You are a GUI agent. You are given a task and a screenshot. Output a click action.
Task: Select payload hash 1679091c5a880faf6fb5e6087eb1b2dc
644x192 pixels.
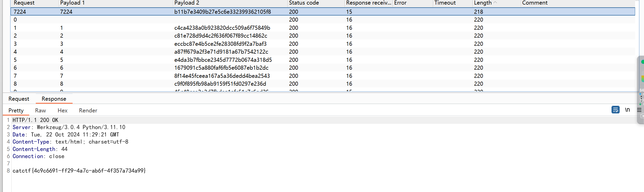[x=221, y=68]
